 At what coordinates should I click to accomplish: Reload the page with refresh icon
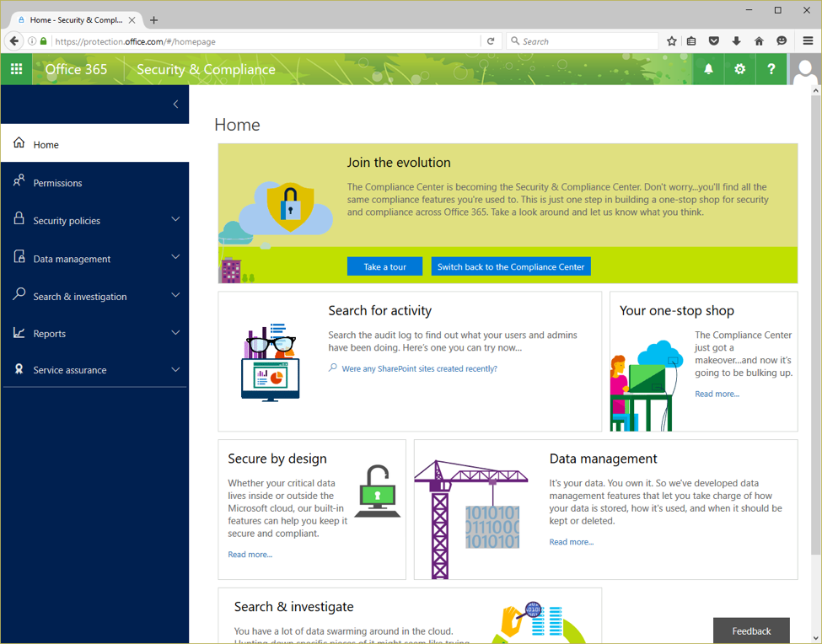[x=491, y=41]
